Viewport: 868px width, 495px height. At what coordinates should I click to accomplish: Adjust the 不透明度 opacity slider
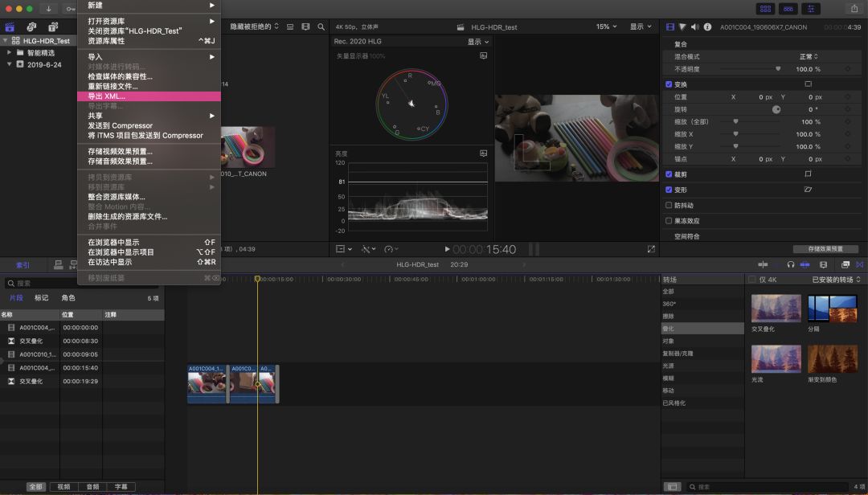coord(778,69)
